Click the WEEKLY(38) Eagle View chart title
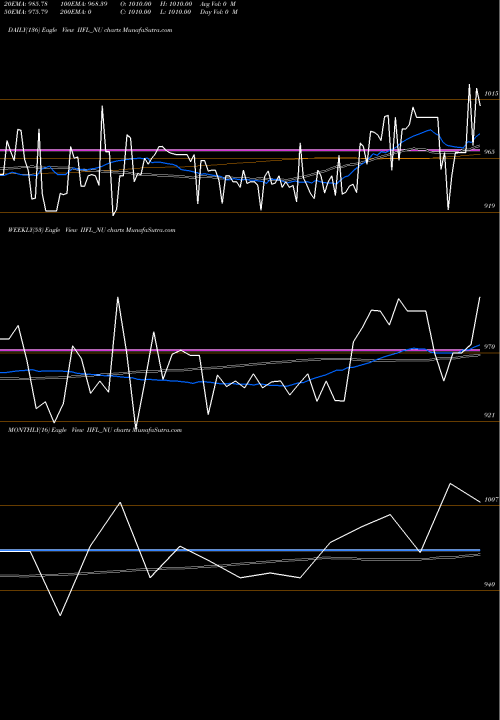500x720 pixels. (91, 230)
